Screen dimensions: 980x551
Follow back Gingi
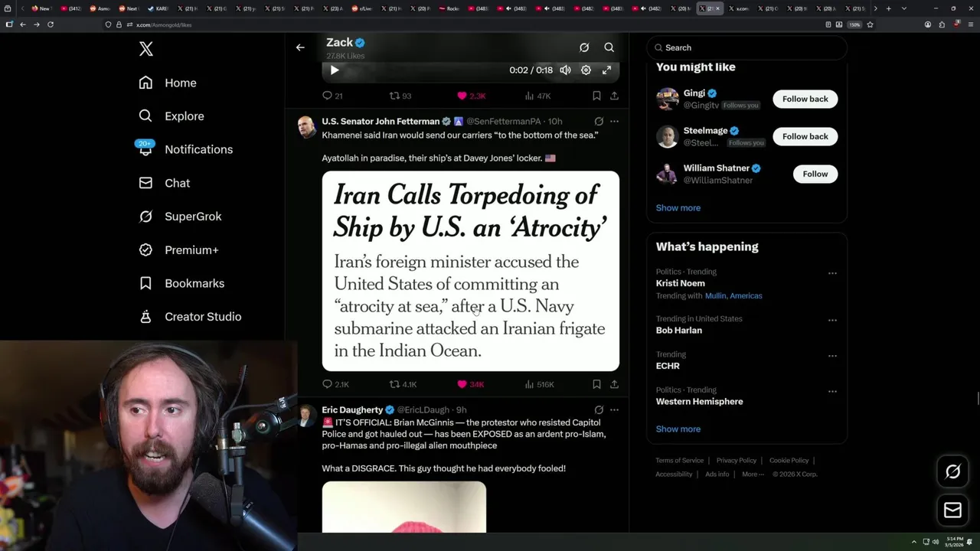(x=805, y=99)
